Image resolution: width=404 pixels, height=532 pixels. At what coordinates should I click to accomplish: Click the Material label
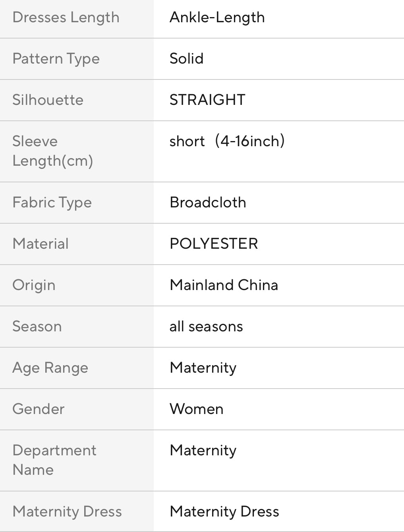(x=41, y=244)
